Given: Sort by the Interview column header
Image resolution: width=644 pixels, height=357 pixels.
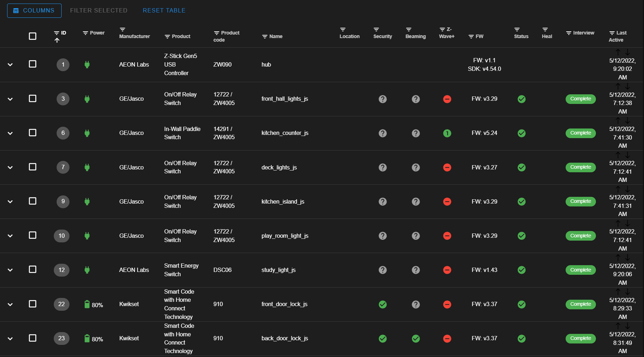Looking at the screenshot, I should coord(583,33).
